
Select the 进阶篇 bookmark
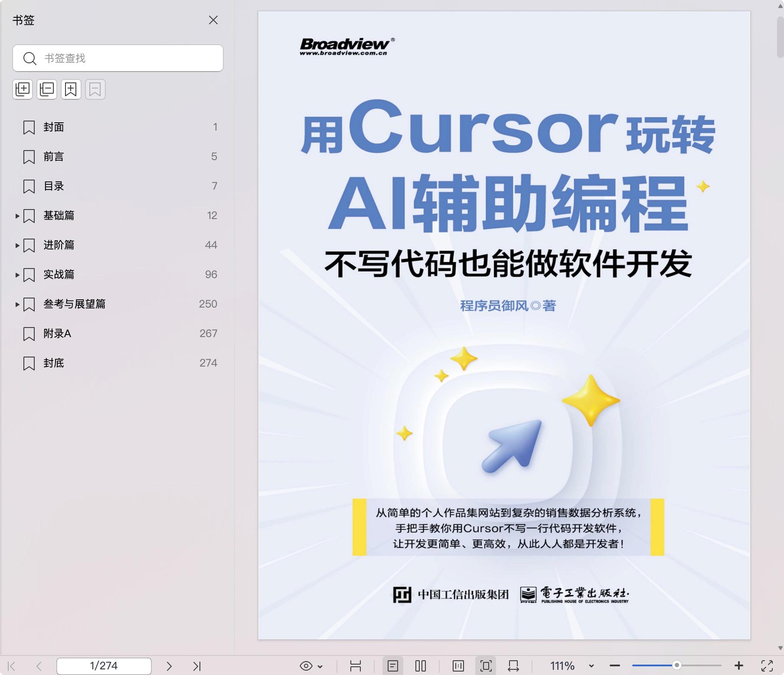59,245
